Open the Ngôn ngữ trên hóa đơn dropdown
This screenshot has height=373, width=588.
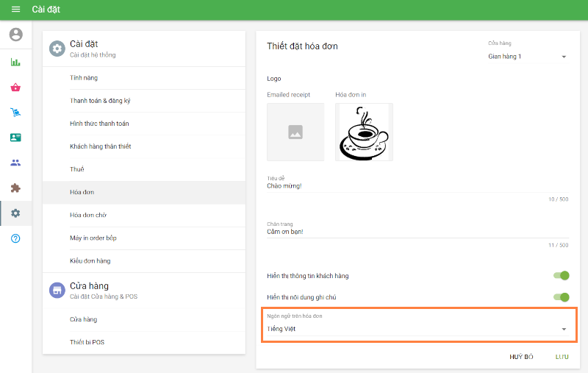coord(417,329)
